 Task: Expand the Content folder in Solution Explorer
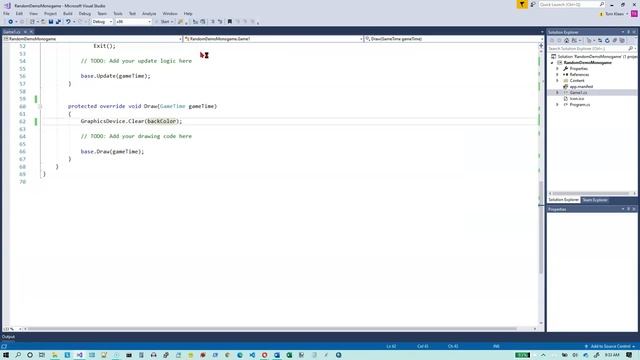tap(558, 81)
